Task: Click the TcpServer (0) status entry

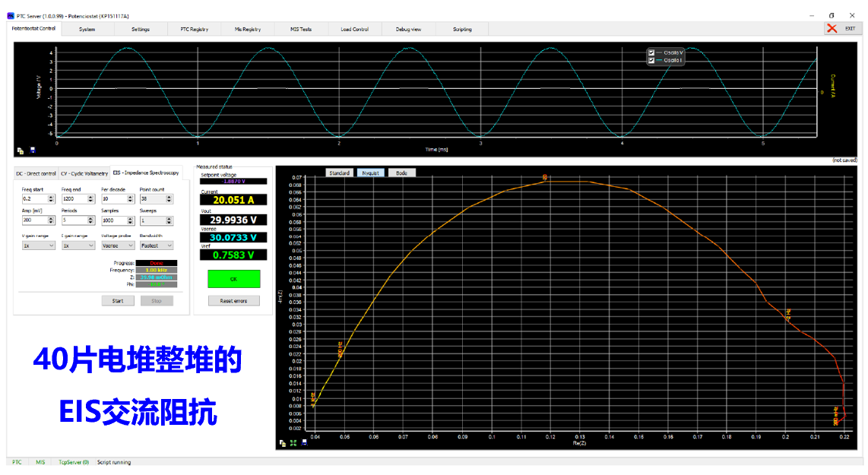Action: click(74, 462)
